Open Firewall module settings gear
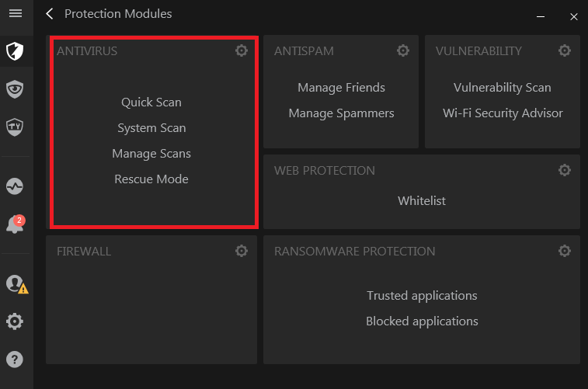The width and height of the screenshot is (588, 389). 242,251
